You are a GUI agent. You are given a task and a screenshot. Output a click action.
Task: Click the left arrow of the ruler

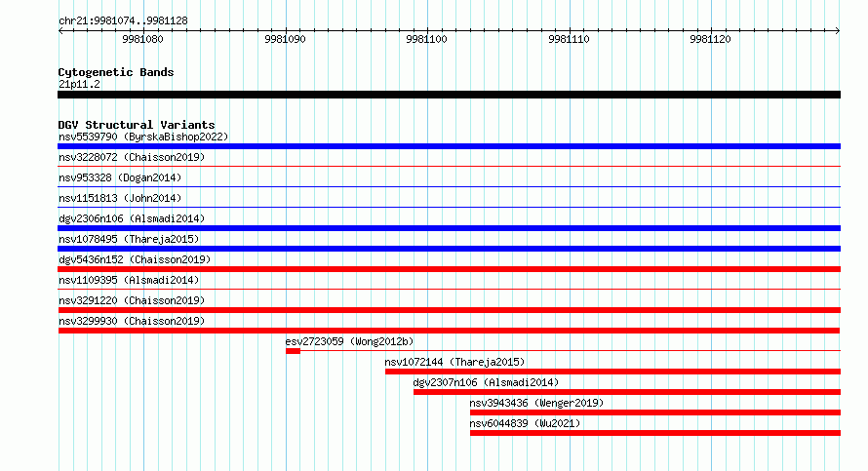pos(60,31)
